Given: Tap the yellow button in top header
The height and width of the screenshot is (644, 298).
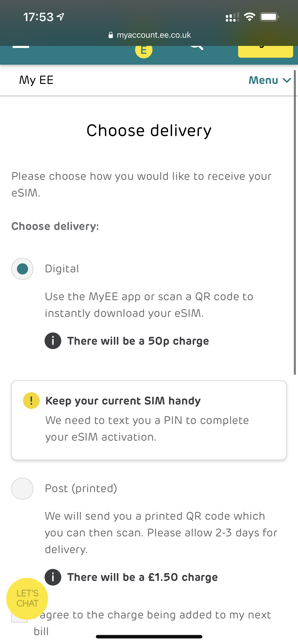Looking at the screenshot, I should click(x=265, y=51).
